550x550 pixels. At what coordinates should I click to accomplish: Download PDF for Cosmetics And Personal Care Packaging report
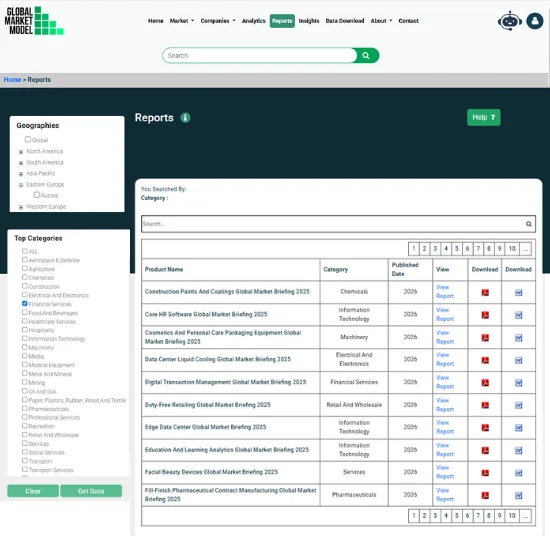[485, 337]
